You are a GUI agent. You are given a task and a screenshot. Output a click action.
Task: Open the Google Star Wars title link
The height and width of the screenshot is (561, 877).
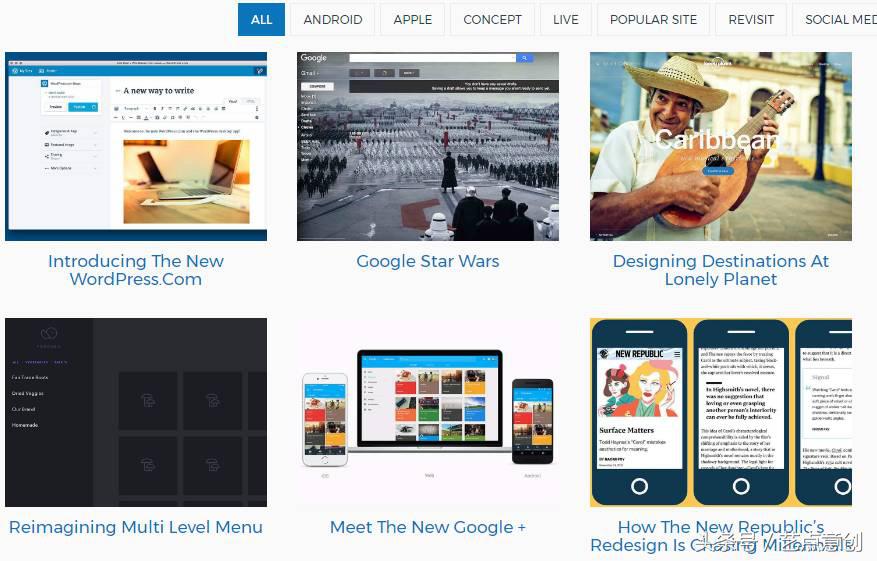[x=428, y=261]
